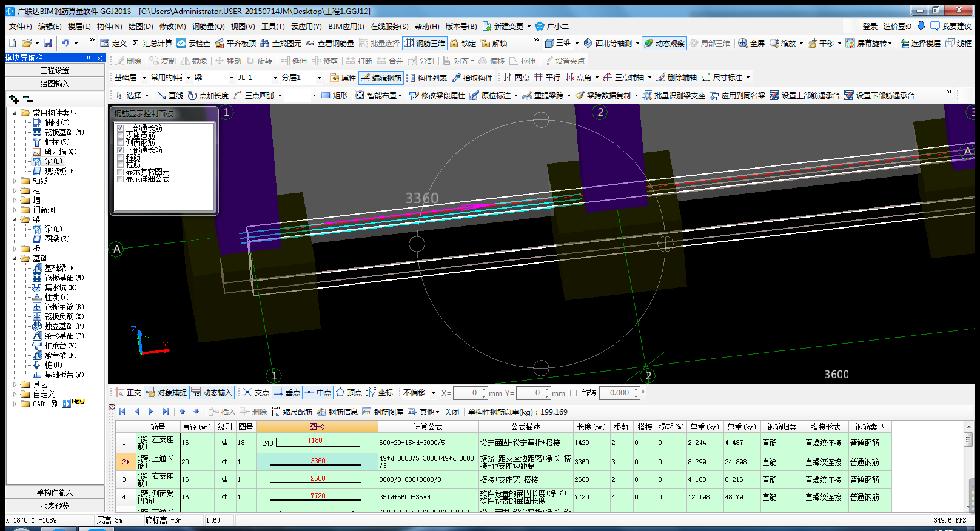Screen dimensions: 980x531
Task: Click X offset input field
Action: click(x=471, y=393)
